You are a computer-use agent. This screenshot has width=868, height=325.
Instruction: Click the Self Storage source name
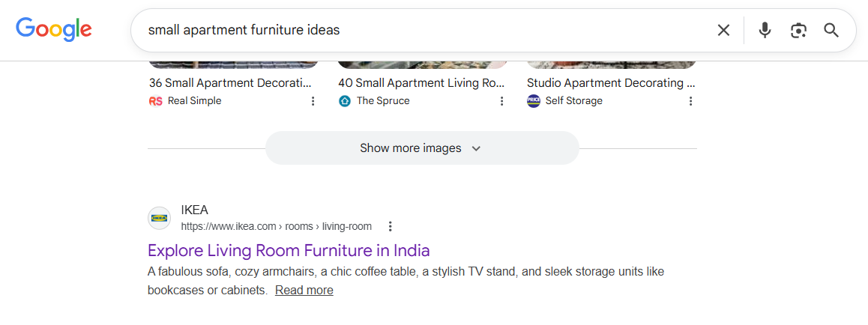point(574,101)
